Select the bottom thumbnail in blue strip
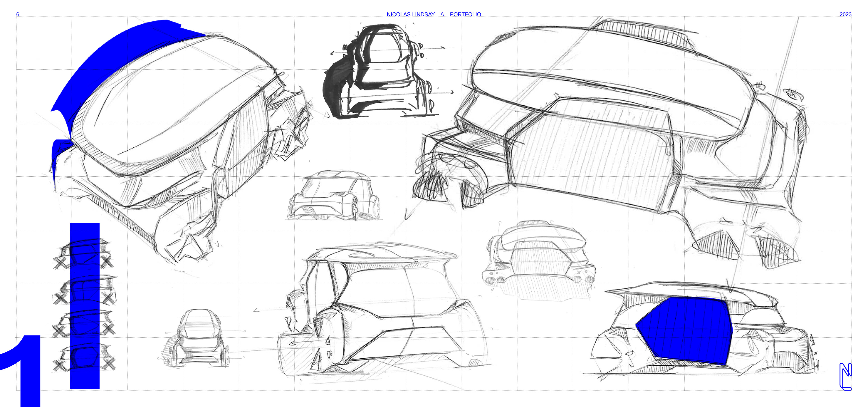Screen dimensions: 868x407 point(84,358)
